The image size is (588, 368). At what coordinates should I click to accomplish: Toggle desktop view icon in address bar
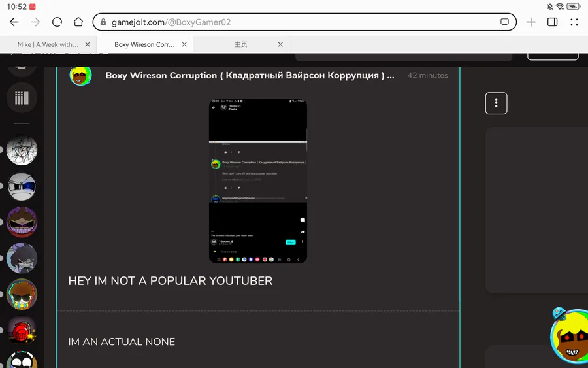pyautogui.click(x=504, y=22)
